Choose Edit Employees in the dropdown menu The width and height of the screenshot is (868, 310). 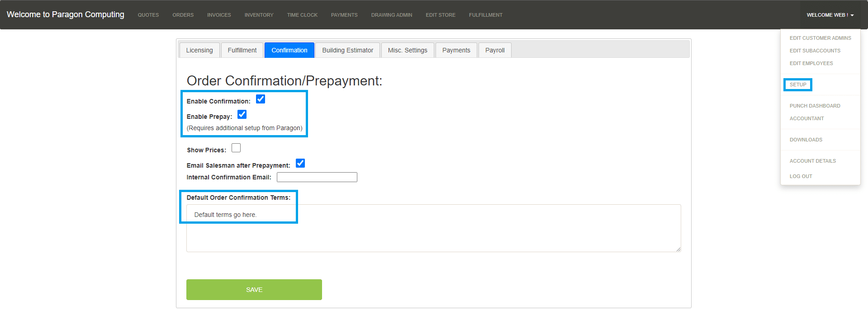tap(811, 63)
